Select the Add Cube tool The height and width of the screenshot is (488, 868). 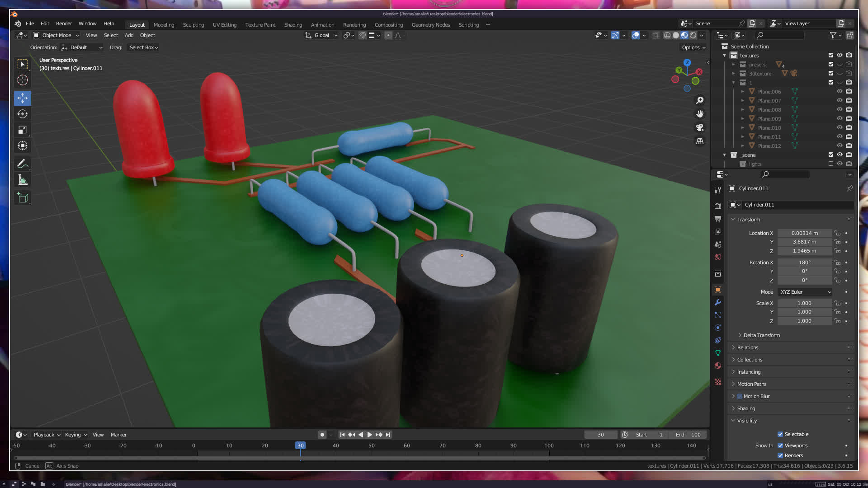click(x=23, y=197)
